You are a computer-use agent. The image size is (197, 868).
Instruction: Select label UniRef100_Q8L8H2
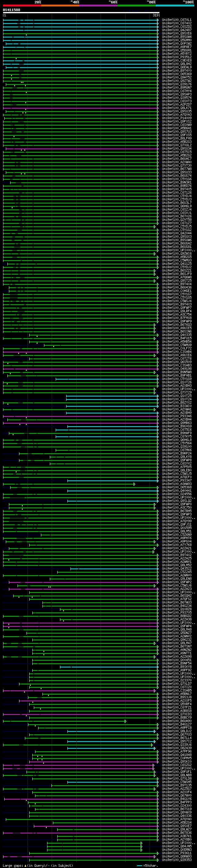[x=177, y=64]
